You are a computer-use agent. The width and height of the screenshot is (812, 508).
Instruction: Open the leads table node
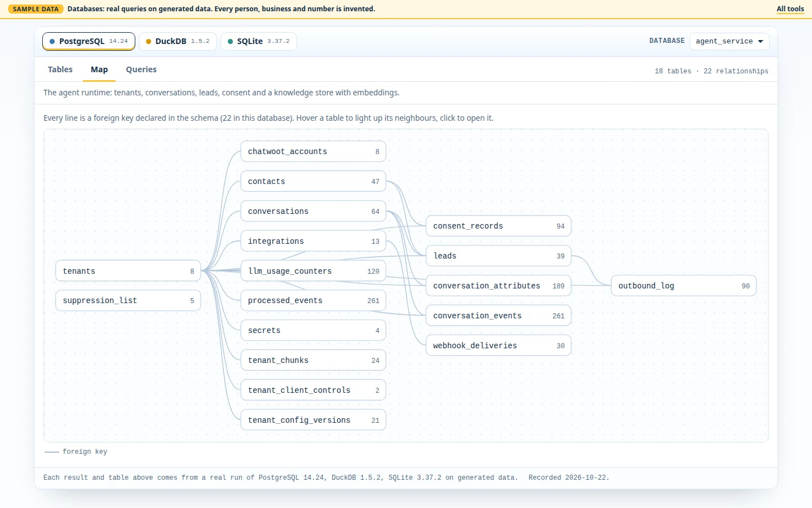click(x=498, y=256)
